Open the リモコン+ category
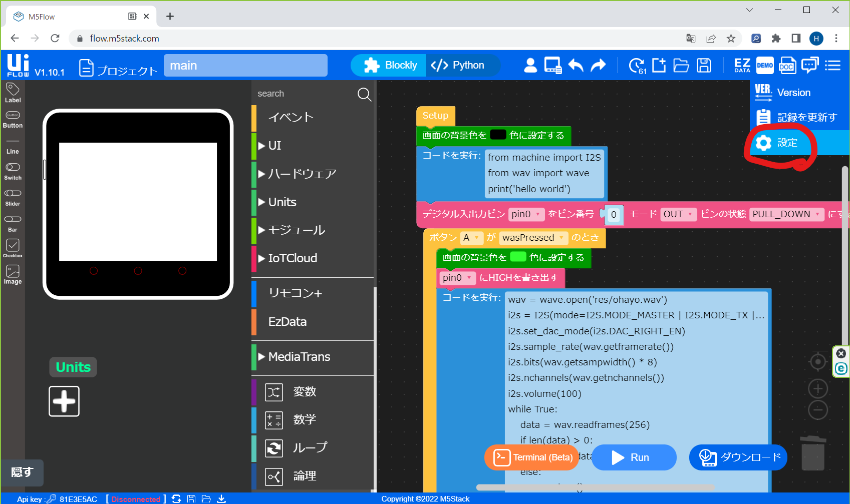The height and width of the screenshot is (504, 850). (x=313, y=293)
